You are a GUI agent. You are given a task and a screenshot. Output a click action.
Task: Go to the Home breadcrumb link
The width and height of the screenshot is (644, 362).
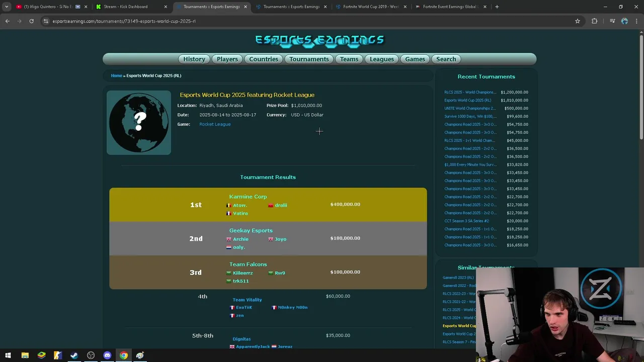tap(116, 75)
